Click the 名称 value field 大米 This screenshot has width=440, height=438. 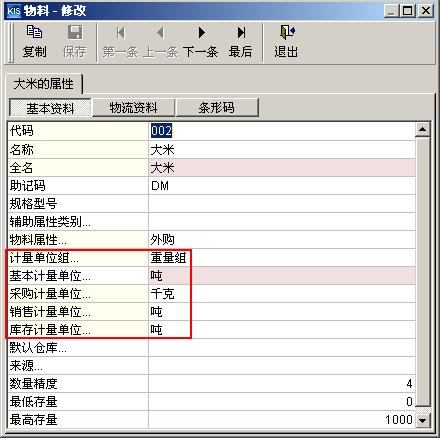click(282, 149)
